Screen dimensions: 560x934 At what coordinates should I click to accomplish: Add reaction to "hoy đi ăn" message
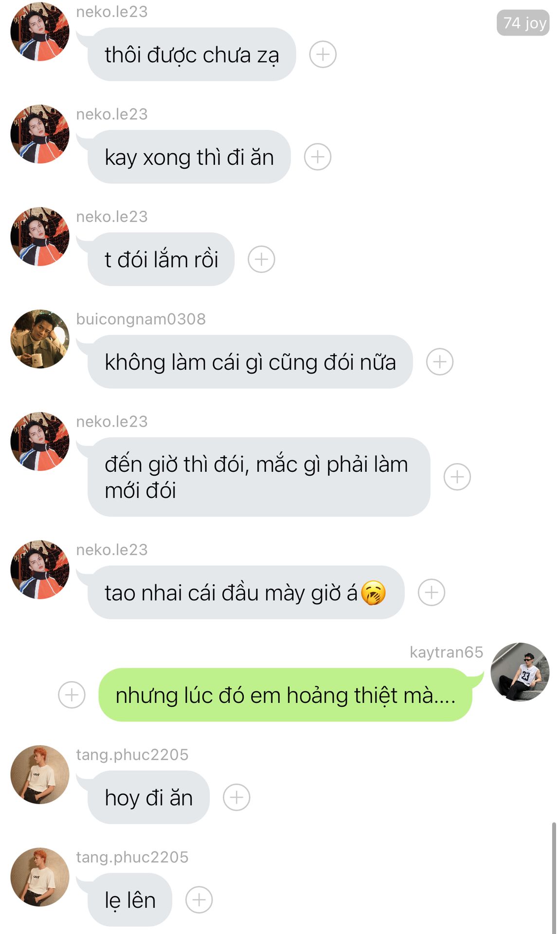236,797
